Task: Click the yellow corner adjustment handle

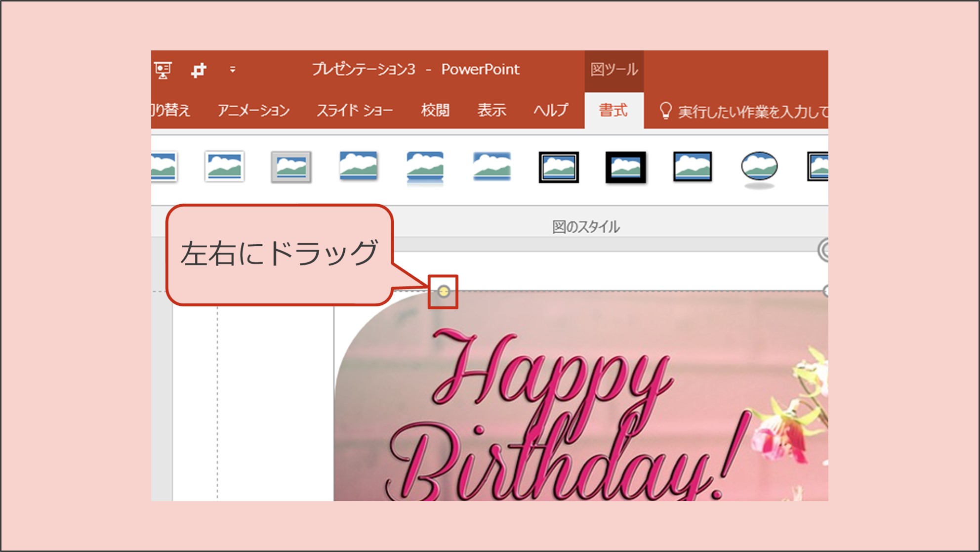Action: pyautogui.click(x=444, y=291)
